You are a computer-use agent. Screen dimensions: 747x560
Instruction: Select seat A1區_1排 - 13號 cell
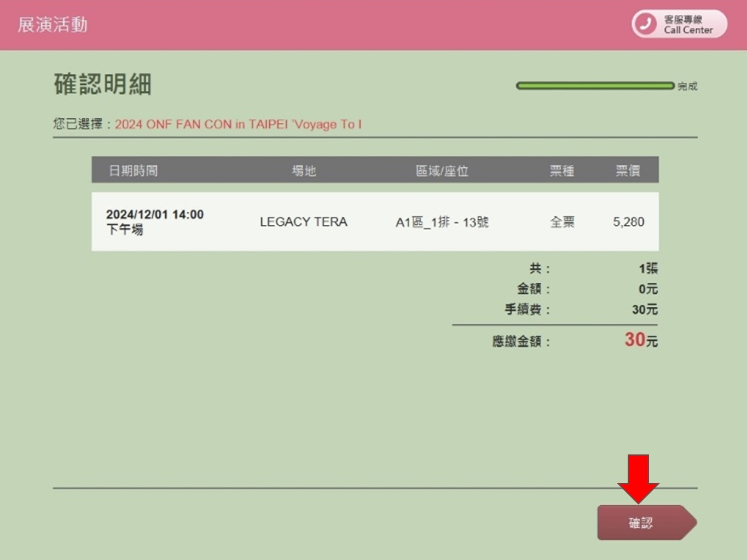(442, 221)
